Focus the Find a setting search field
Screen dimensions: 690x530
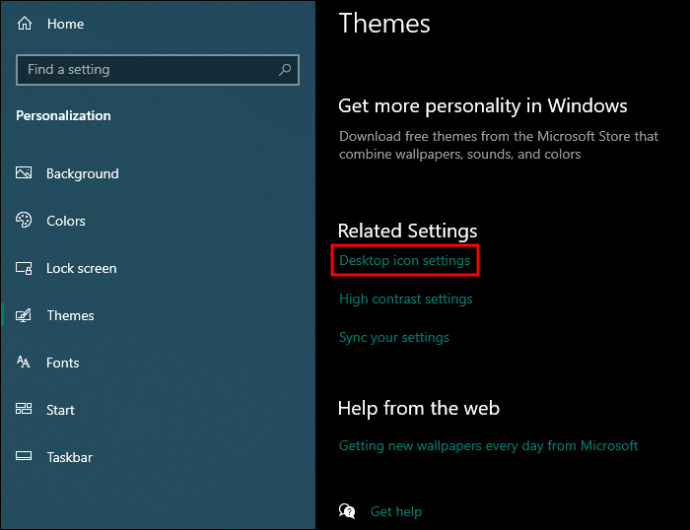[x=158, y=70]
